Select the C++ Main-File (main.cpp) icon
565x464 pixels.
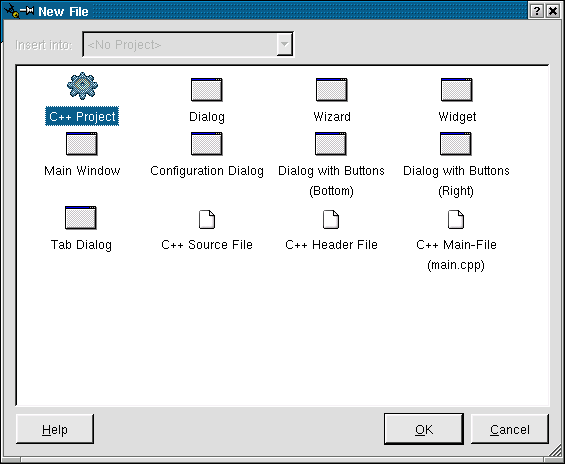[456, 219]
